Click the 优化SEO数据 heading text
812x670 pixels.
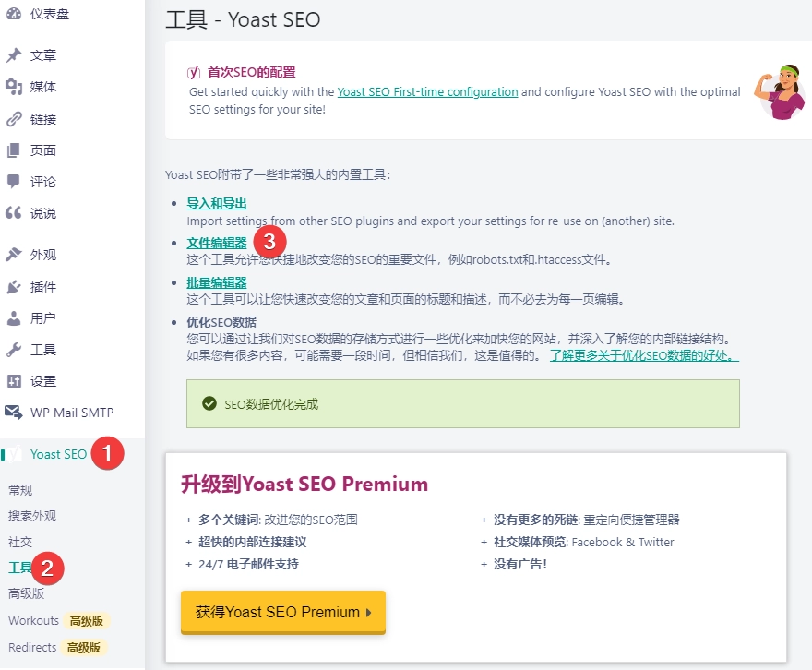click(x=221, y=322)
